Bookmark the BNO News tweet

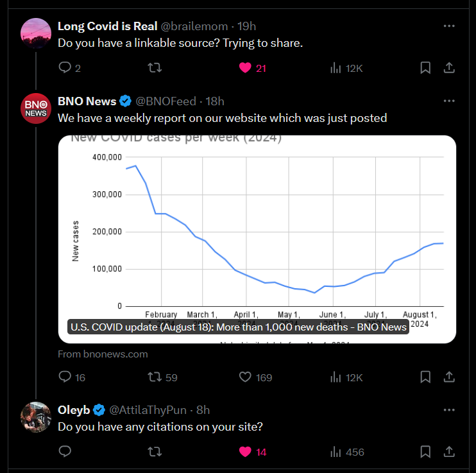[425, 377]
